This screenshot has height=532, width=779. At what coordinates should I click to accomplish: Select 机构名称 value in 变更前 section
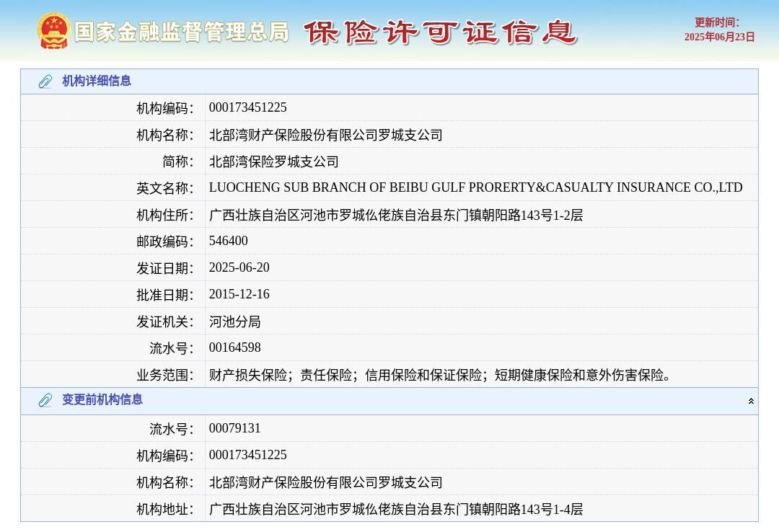[326, 482]
